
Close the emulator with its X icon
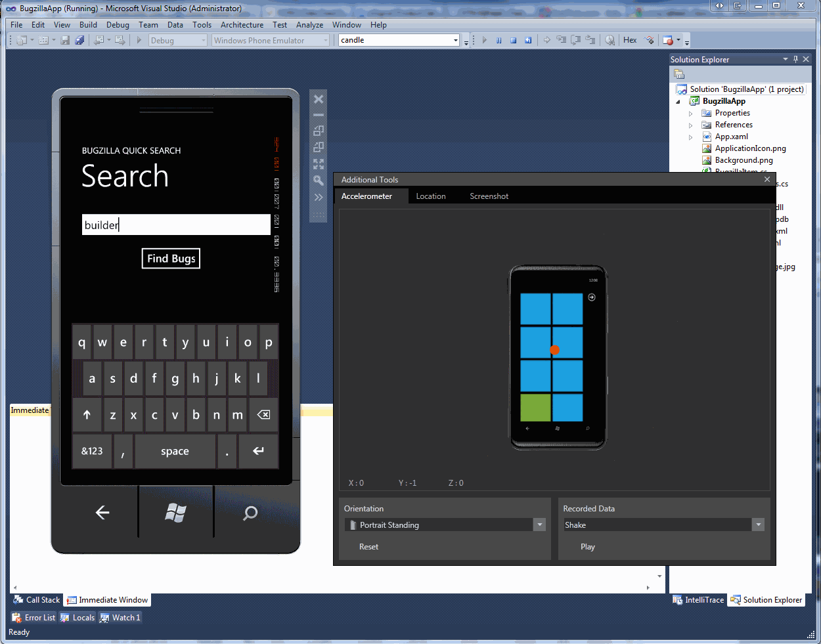pyautogui.click(x=319, y=99)
